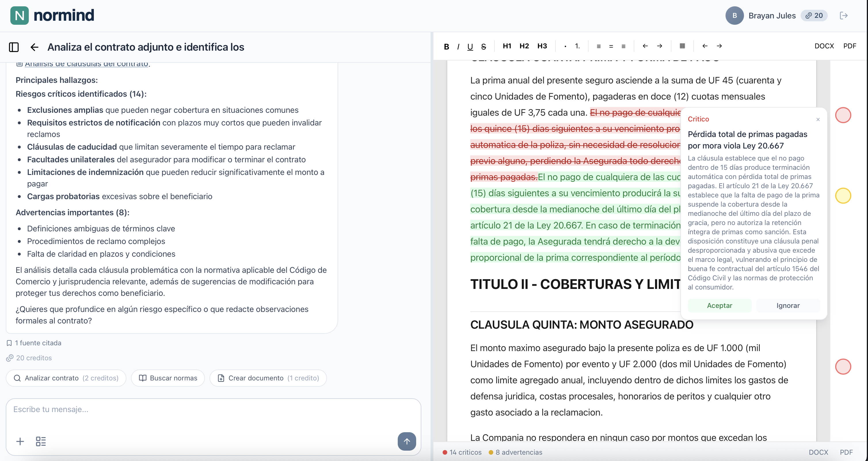Click the TITULO II - COBERTURAS heading
The width and height of the screenshot is (868, 461).
pos(575,284)
